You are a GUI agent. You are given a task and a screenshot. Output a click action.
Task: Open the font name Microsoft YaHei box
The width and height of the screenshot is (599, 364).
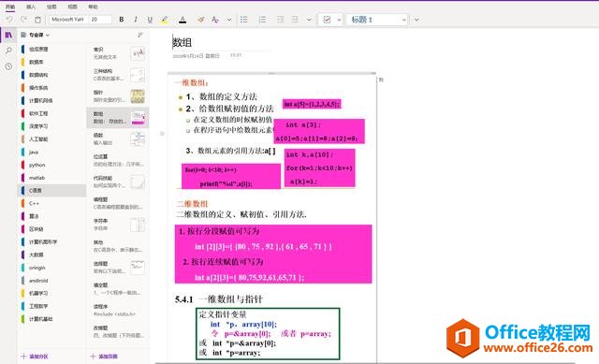(68, 19)
